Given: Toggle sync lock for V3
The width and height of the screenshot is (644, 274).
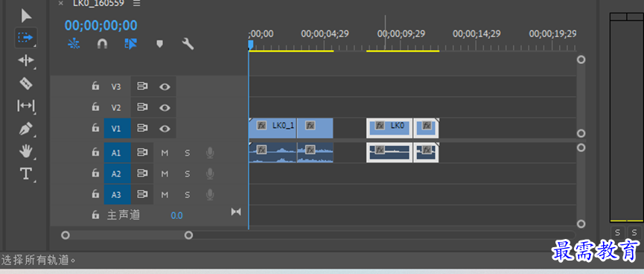Looking at the screenshot, I should 142,86.
